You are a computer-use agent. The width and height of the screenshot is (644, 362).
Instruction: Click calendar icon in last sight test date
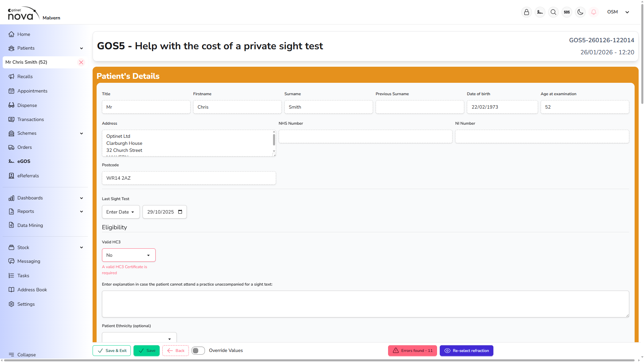(180, 212)
